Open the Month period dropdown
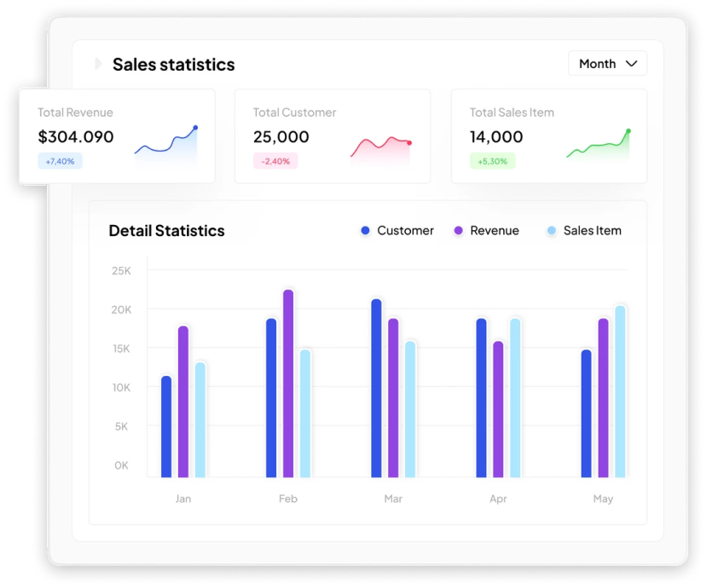 coord(607,64)
